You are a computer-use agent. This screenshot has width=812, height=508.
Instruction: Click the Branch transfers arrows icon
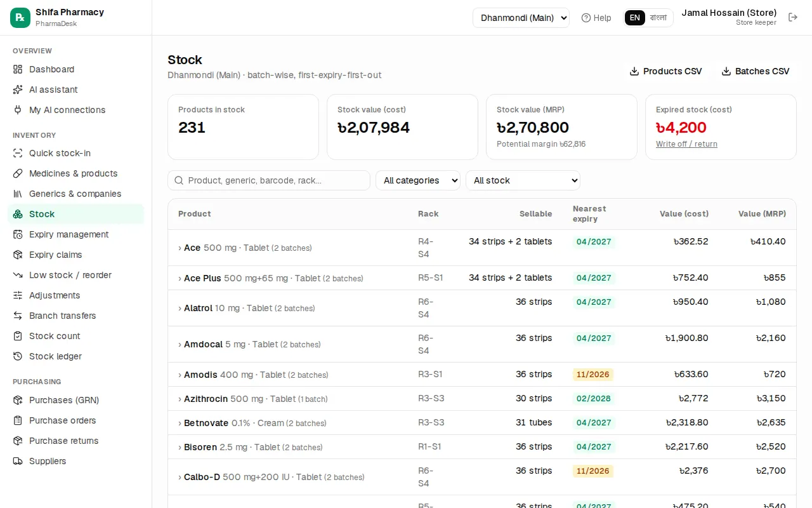click(x=18, y=316)
